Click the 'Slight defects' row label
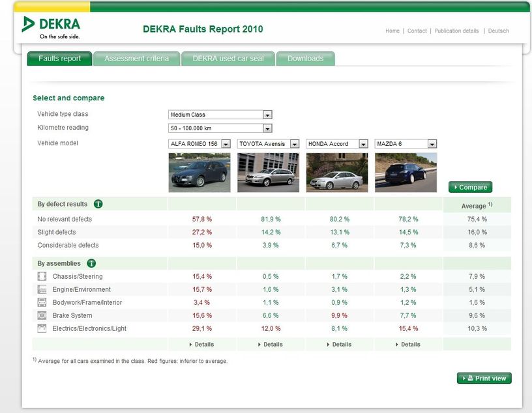 pyautogui.click(x=57, y=233)
